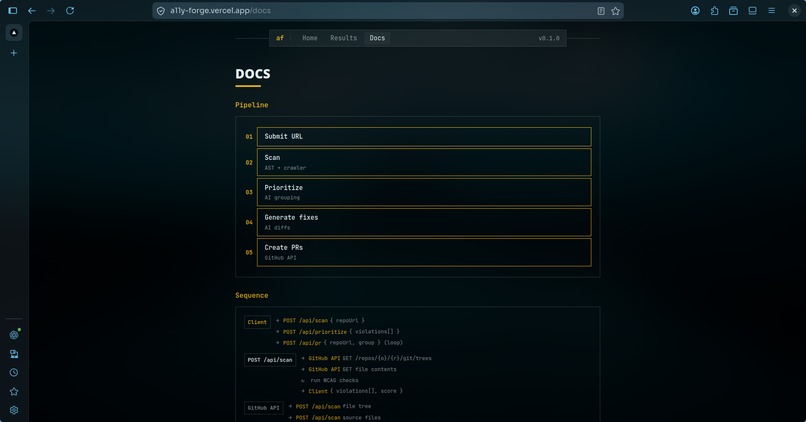Click the v0.1.0 version label

click(549, 38)
